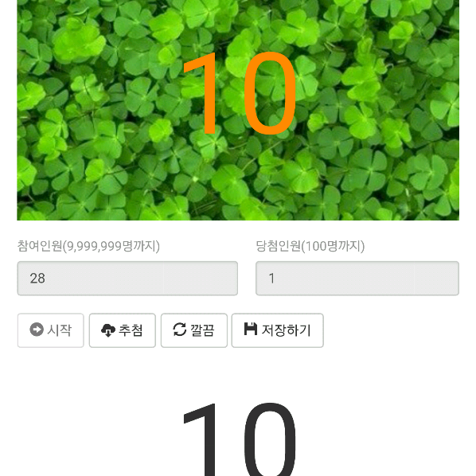Click the 100명까지 limit hint text

[x=333, y=246]
